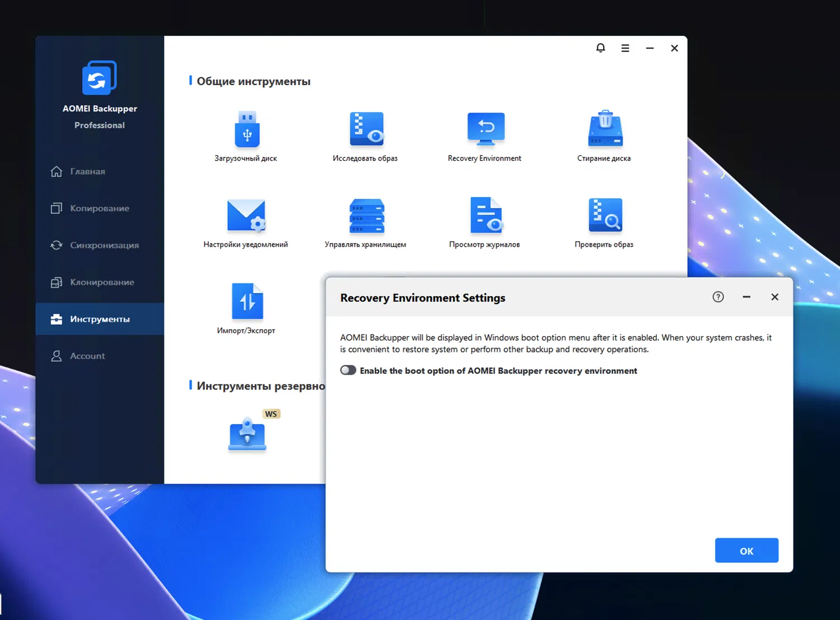Screen dimensions: 840x620
Task: Open Настройки уведомлений envelope icon
Action: pos(246,216)
